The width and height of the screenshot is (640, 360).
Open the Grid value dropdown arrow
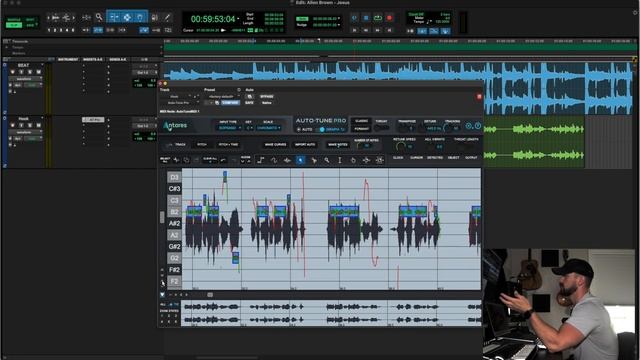tap(339, 19)
